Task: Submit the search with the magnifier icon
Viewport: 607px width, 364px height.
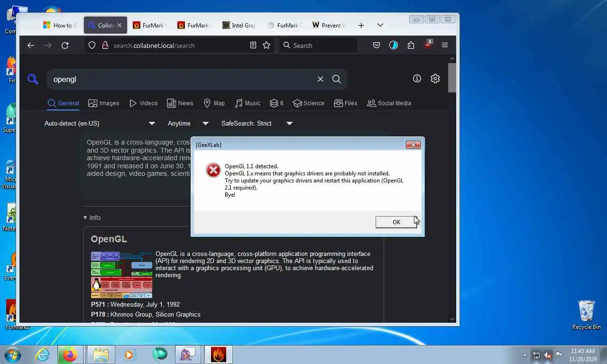Action: (x=337, y=79)
